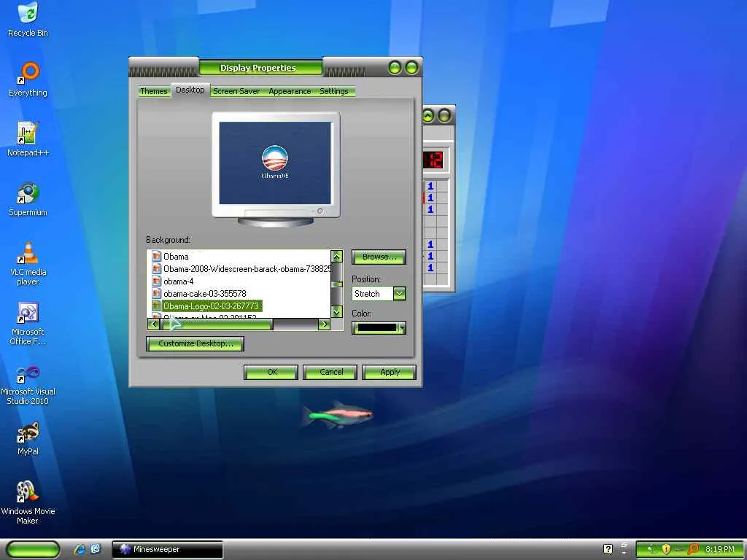Click the second quick launch icon
The height and width of the screenshot is (560, 747).
(96, 549)
